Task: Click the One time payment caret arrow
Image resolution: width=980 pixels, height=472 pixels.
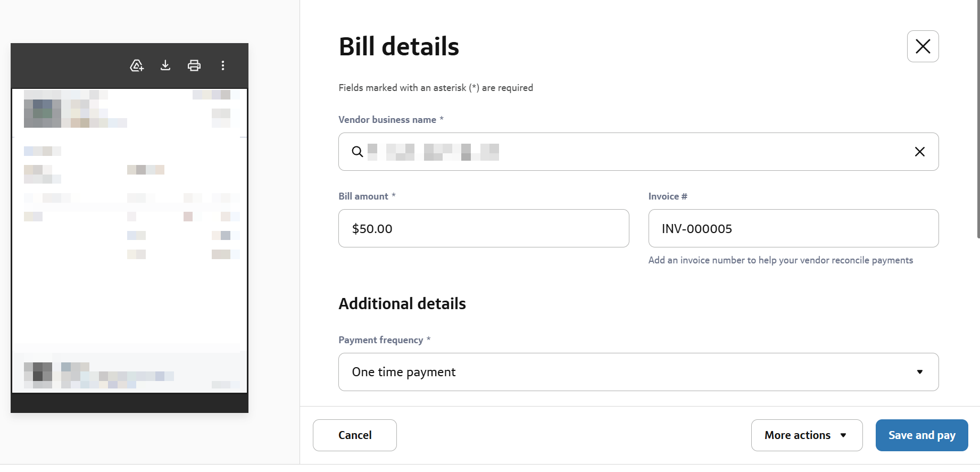Action: click(x=920, y=372)
